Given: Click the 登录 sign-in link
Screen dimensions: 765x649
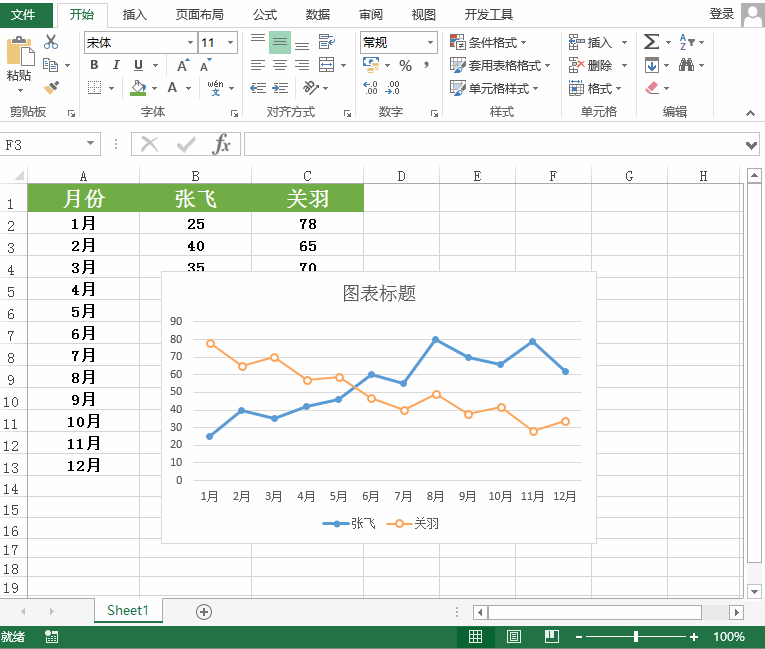Looking at the screenshot, I should [x=722, y=14].
